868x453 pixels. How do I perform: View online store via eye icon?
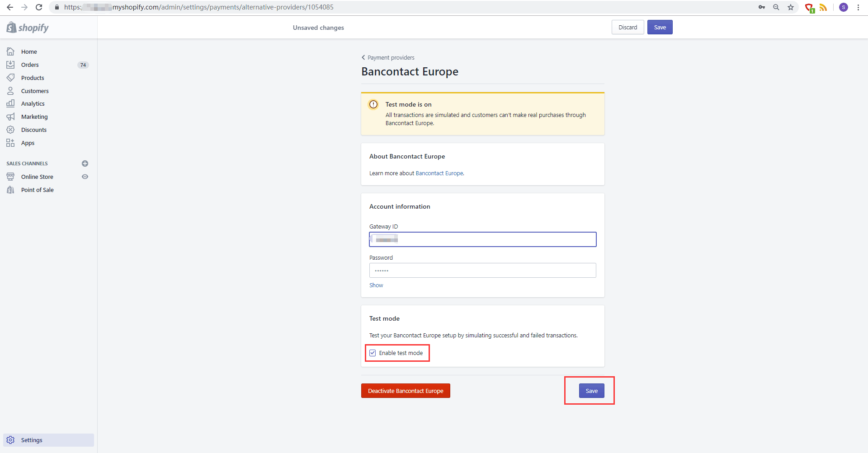coord(85,177)
